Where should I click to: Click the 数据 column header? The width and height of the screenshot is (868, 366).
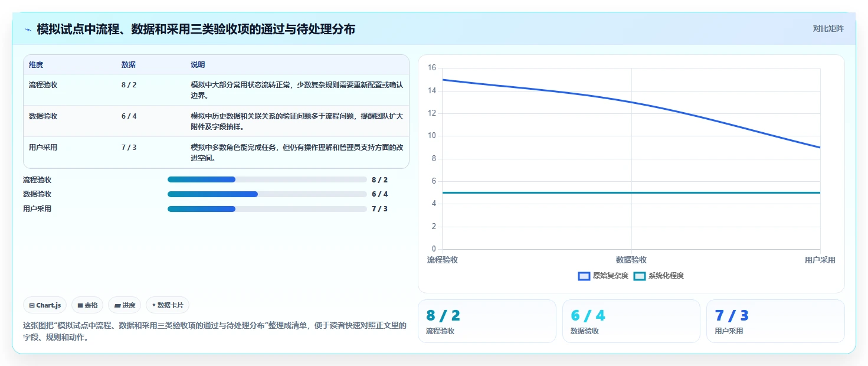coord(129,65)
